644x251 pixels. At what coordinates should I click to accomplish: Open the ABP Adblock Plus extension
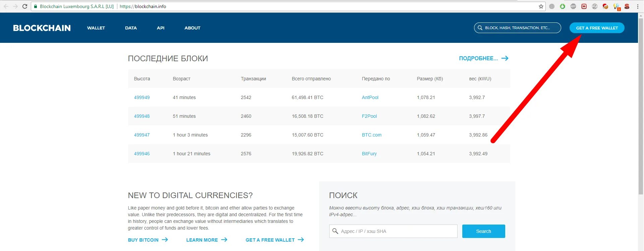[573, 6]
